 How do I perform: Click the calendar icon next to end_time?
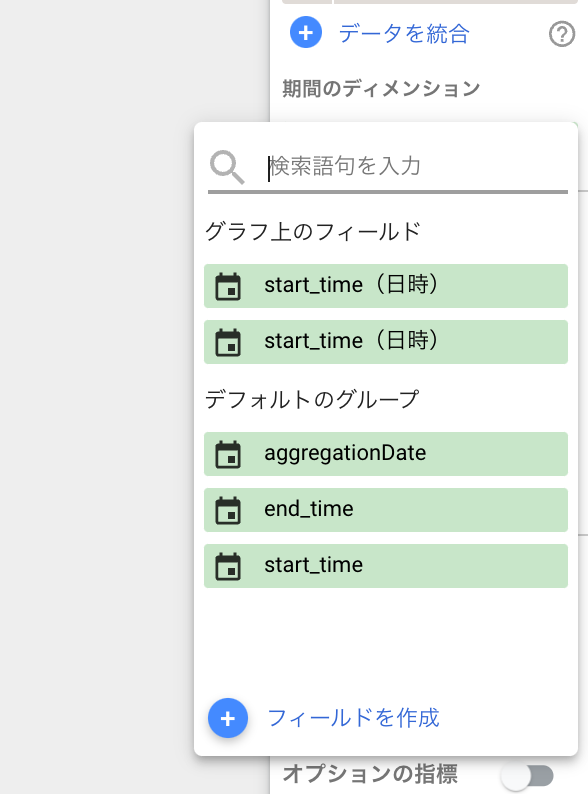tap(228, 510)
